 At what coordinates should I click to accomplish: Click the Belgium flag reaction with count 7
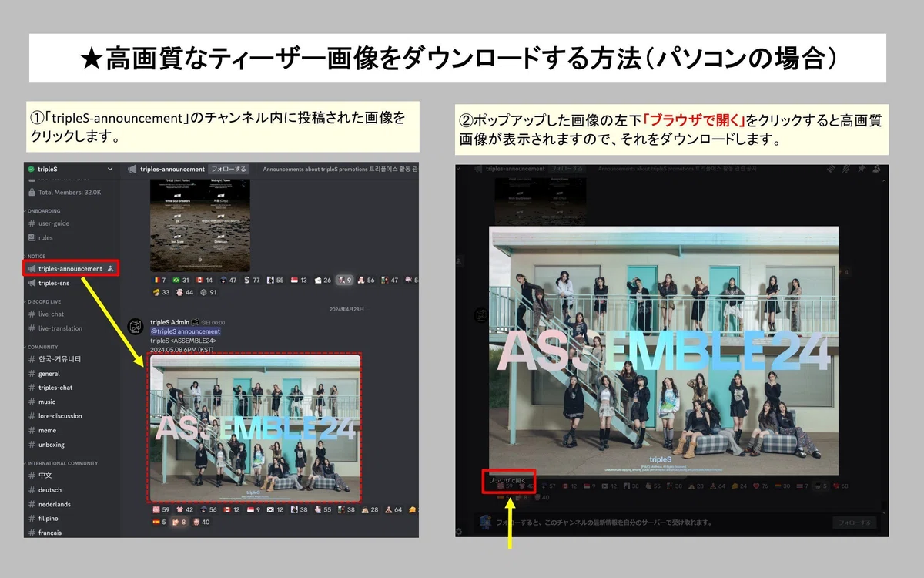159,280
